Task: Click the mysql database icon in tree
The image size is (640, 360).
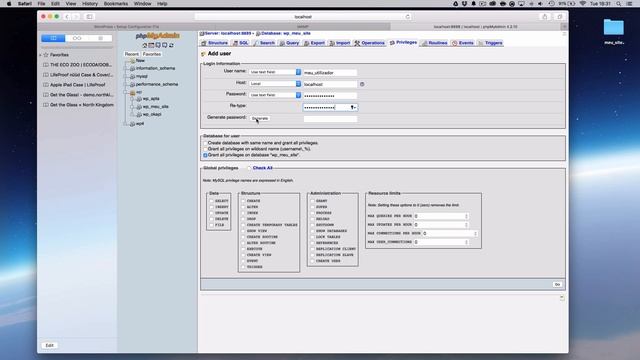Action: tap(132, 76)
